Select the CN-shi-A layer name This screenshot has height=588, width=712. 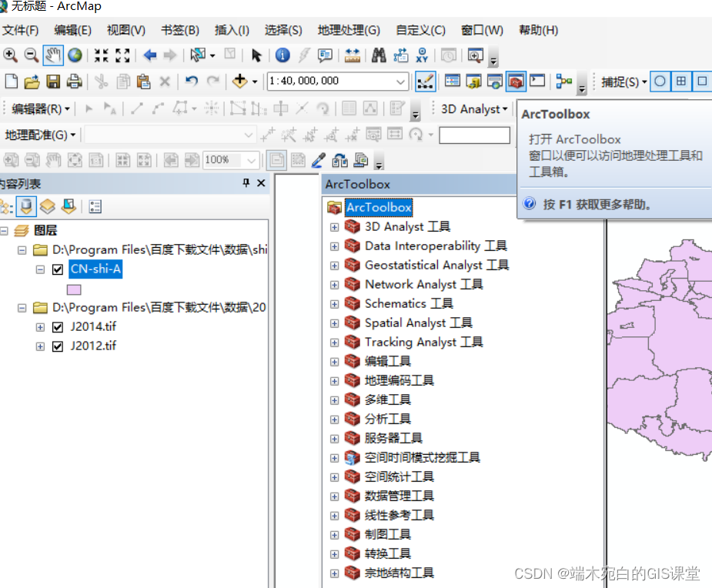click(x=95, y=269)
